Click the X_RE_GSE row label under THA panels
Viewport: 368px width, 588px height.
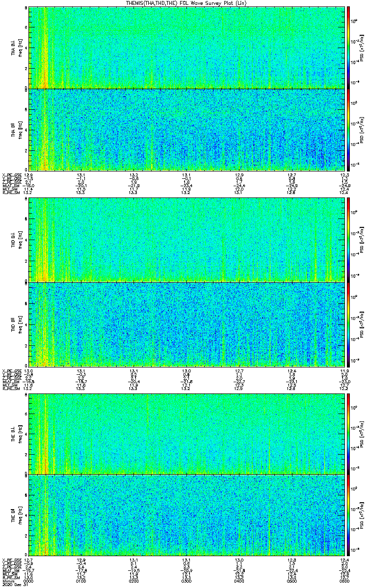[x=11, y=175]
